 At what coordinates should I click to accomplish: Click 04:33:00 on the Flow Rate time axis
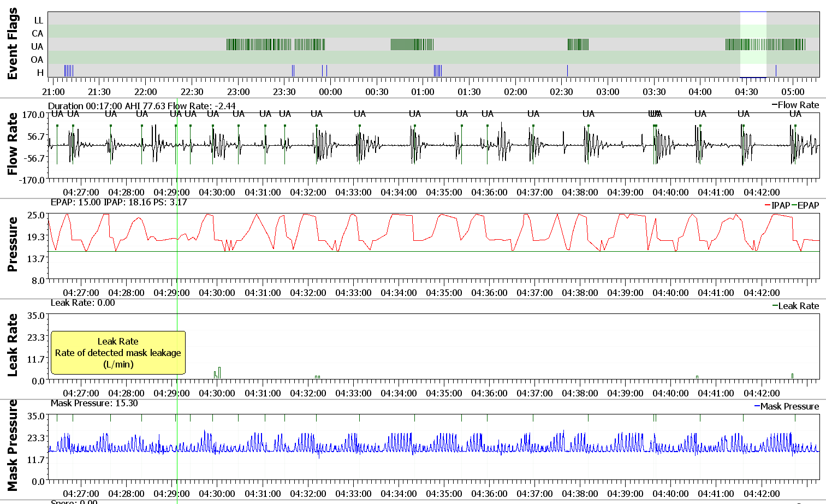(353, 192)
